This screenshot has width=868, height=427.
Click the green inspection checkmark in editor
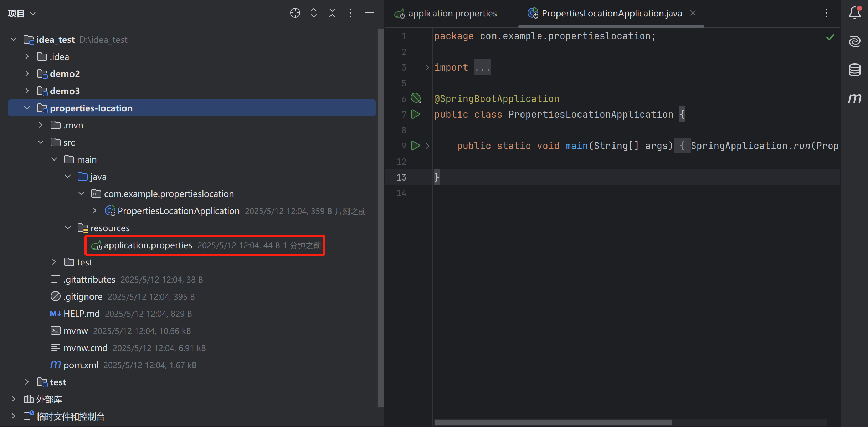pyautogui.click(x=830, y=37)
